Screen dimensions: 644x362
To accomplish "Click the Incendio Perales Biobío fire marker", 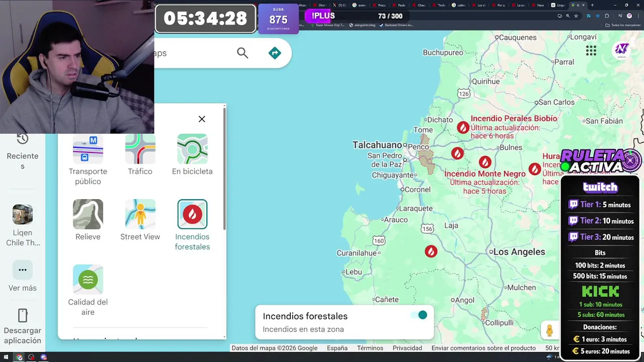I will (463, 127).
